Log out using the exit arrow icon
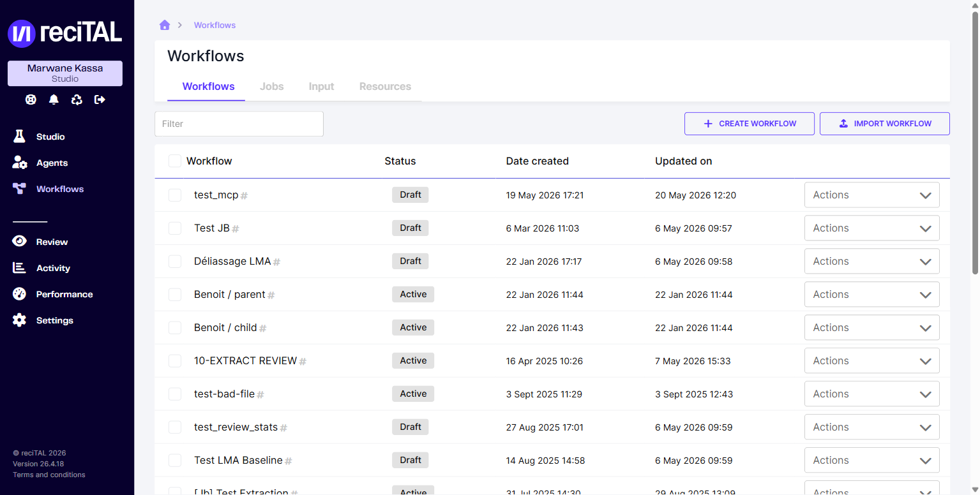 pos(100,100)
